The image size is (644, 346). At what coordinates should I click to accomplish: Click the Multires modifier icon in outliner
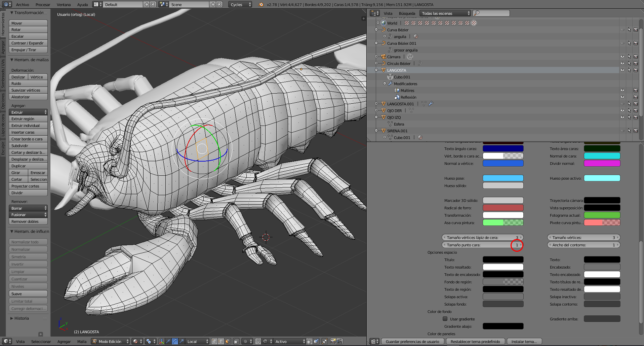pyautogui.click(x=397, y=91)
